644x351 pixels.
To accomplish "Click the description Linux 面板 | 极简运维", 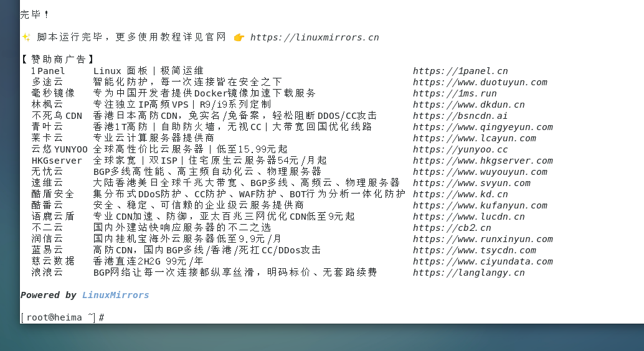I will (148, 71).
